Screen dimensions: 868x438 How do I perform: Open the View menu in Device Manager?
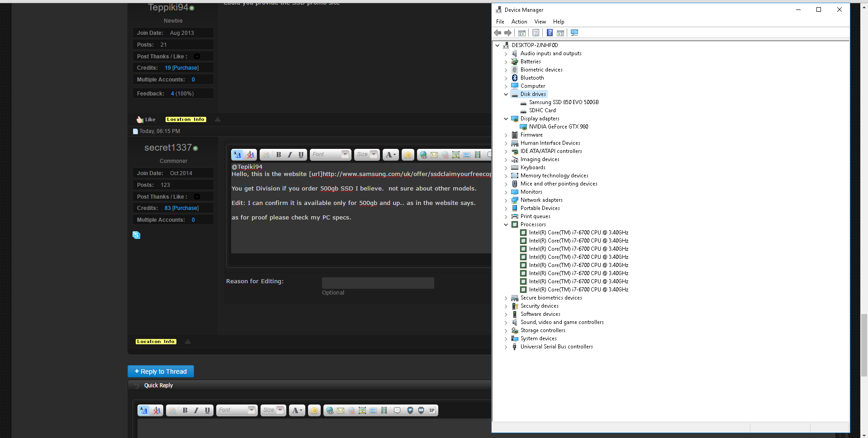pos(540,22)
